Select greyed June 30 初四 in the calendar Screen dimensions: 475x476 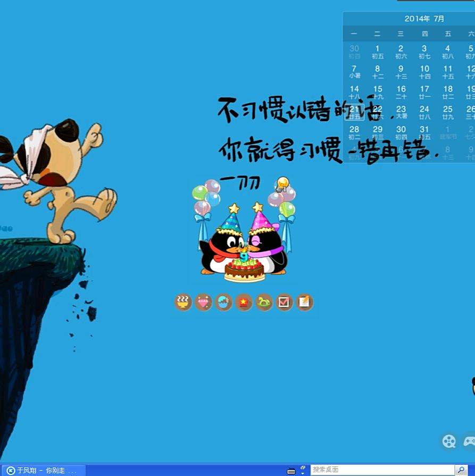354,52
